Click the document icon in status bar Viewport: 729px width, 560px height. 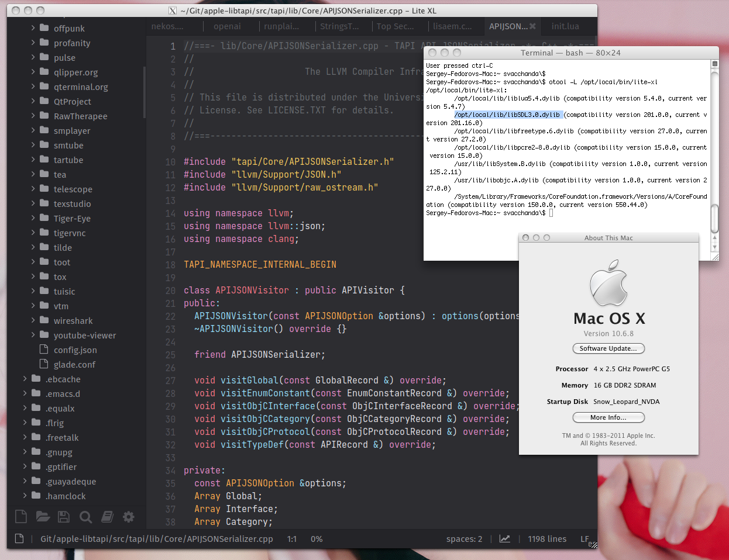pyautogui.click(x=19, y=539)
